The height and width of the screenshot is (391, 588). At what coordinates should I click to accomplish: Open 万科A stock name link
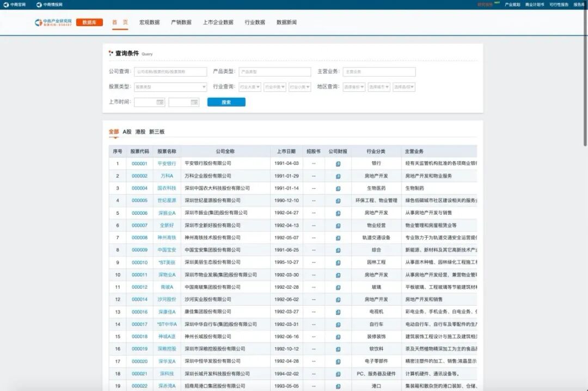pyautogui.click(x=167, y=176)
